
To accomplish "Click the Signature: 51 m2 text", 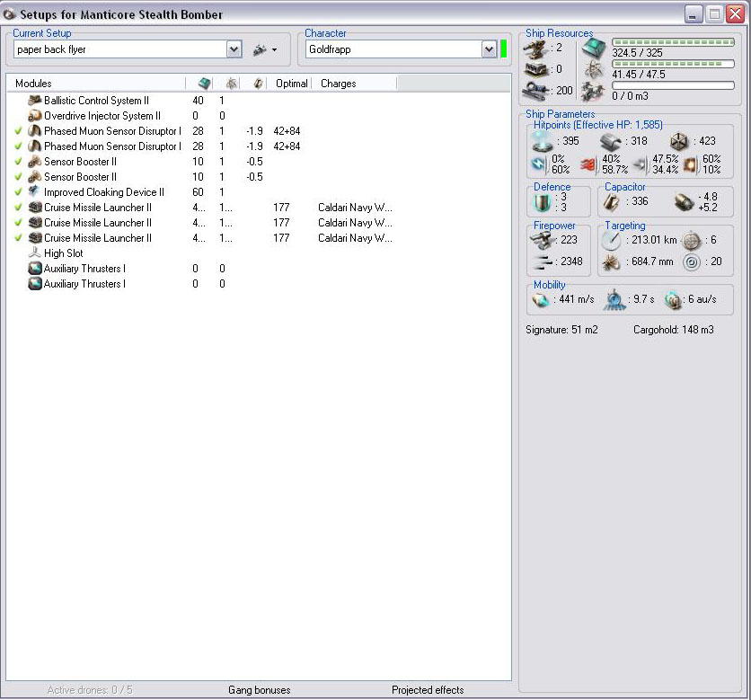I will click(x=561, y=330).
